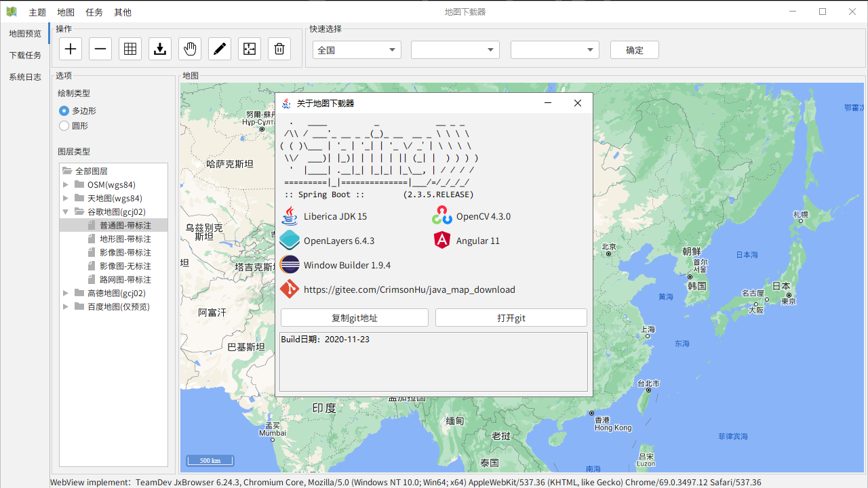Click the Liberica JDK Java icon
The image size is (868, 488).
[x=290, y=216]
